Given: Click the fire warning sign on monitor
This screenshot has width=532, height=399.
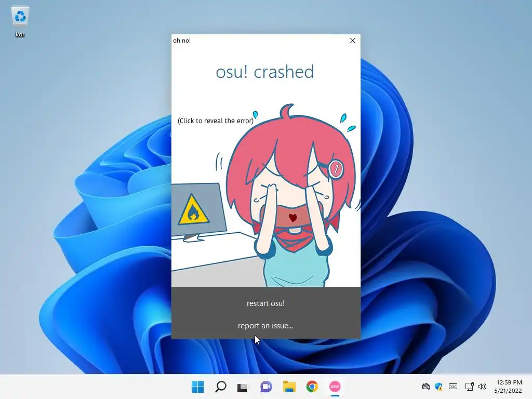Looking at the screenshot, I should [x=193, y=210].
